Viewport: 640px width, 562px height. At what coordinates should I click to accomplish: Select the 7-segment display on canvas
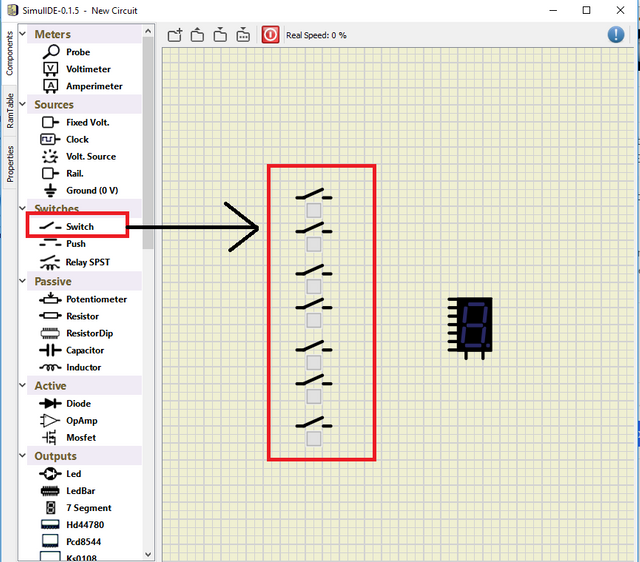click(x=470, y=328)
